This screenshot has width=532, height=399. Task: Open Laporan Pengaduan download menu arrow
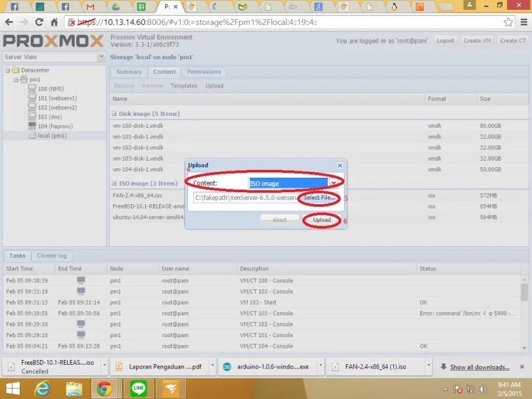pyautogui.click(x=212, y=365)
